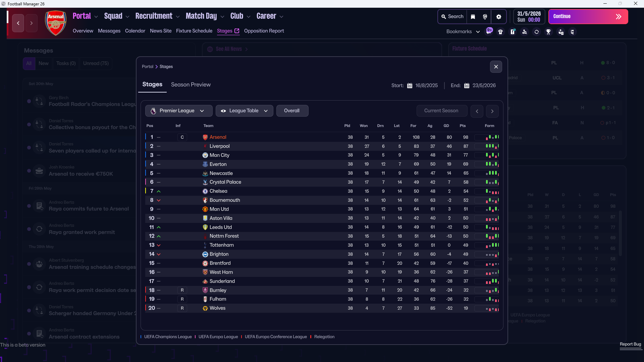Open the trophy competitions bookmark icon
644x362 pixels.
pyautogui.click(x=548, y=32)
